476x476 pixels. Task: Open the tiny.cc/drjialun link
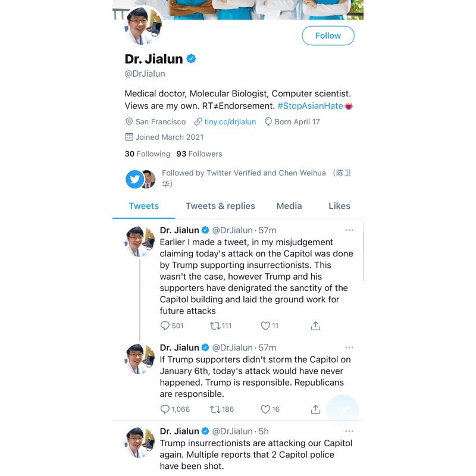[230, 122]
